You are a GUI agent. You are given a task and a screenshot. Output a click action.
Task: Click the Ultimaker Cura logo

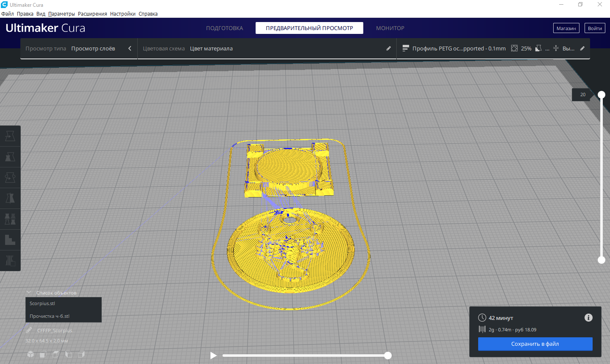click(x=45, y=28)
